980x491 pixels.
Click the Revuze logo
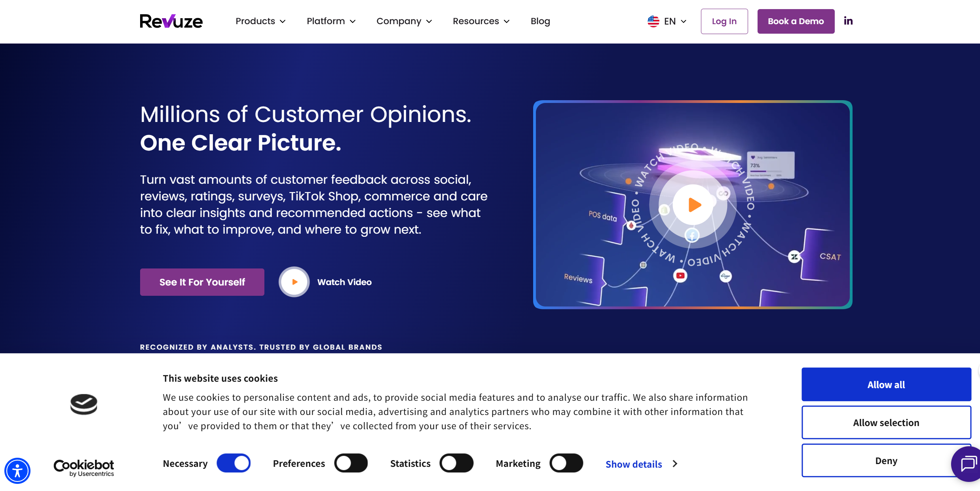(x=171, y=21)
